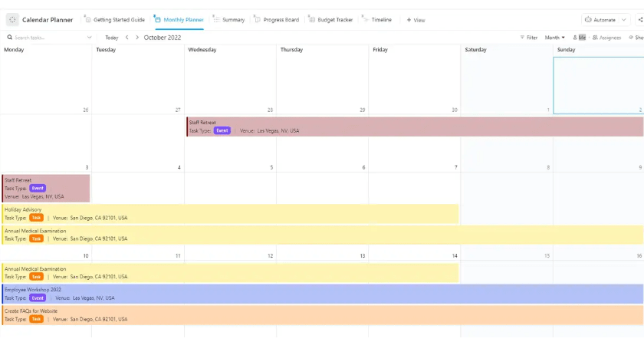
Task: Click the Monthly Planner calendar icon
Action: pos(157,19)
